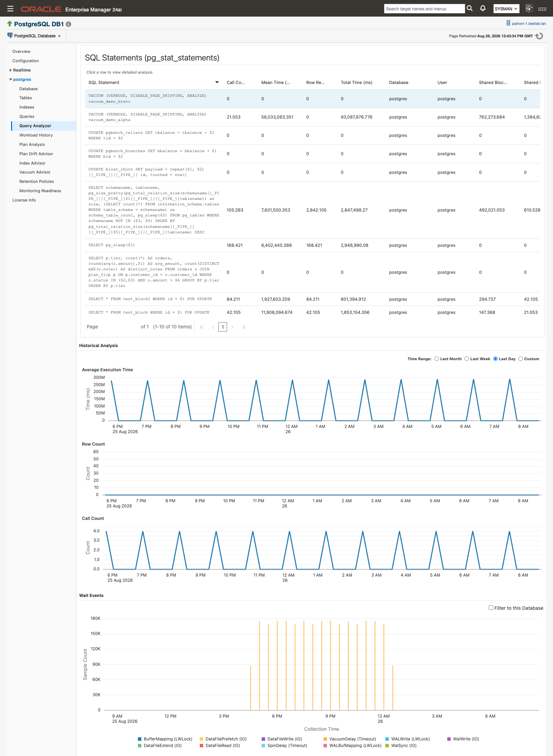
Task: Click the three-dots toolbar icon in header
Action: 542,9
